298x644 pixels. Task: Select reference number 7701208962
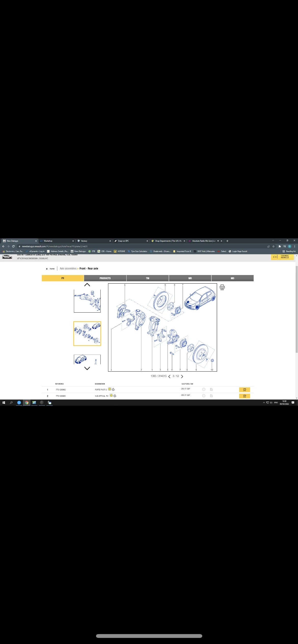pos(61,390)
